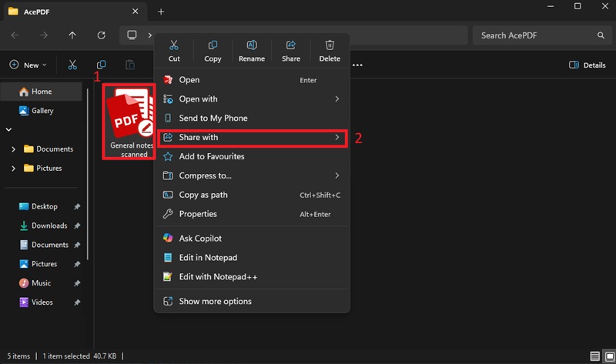Open pinned Desktop quick access
Image resolution: width=616 pixels, height=364 pixels.
tap(38, 206)
